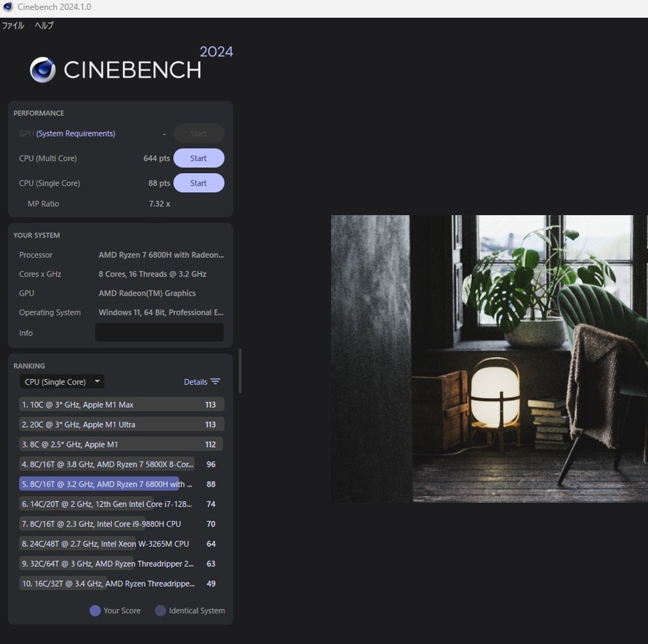This screenshot has height=644, width=648.
Task: Click the Cinebench app icon in title bar
Action: pyautogui.click(x=8, y=7)
